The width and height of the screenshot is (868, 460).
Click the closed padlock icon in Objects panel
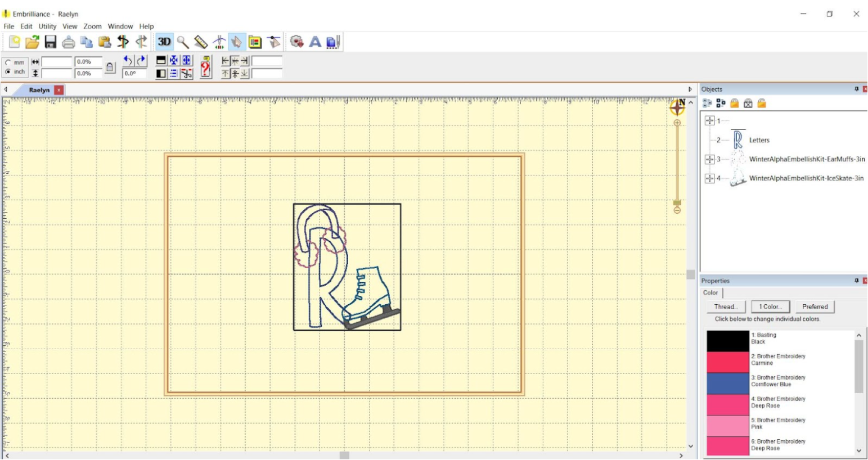point(734,103)
